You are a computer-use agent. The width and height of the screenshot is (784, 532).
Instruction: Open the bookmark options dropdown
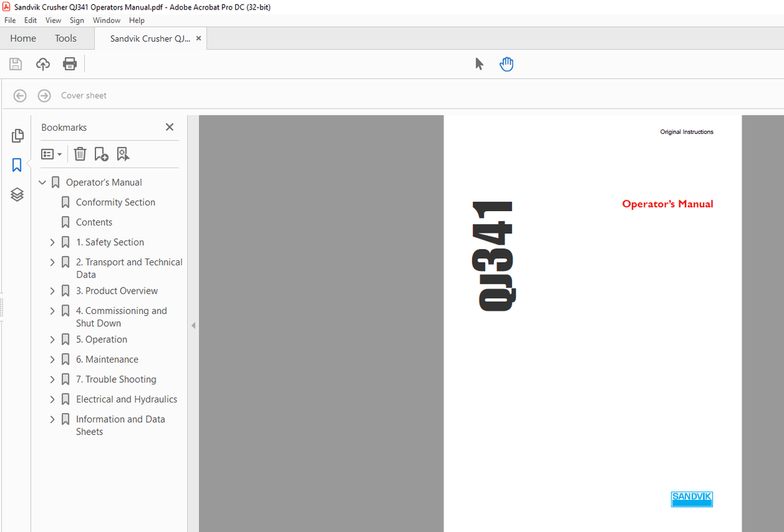click(51, 154)
